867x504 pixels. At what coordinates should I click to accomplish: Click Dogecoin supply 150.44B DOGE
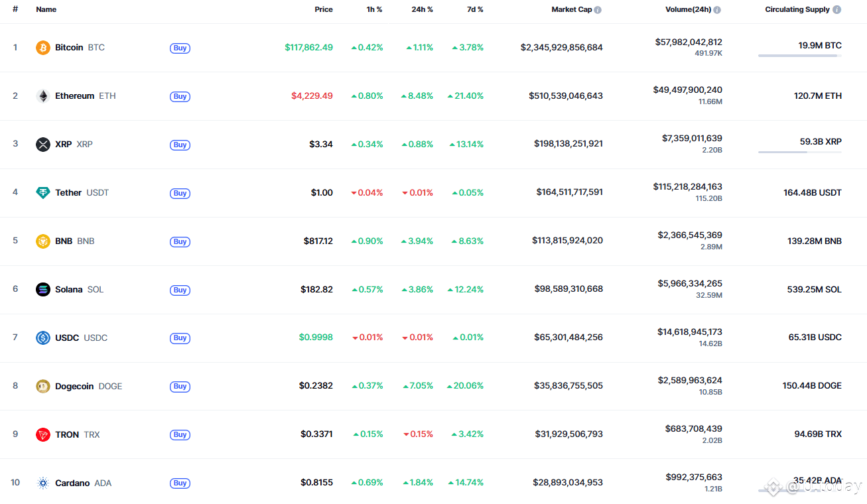point(812,386)
